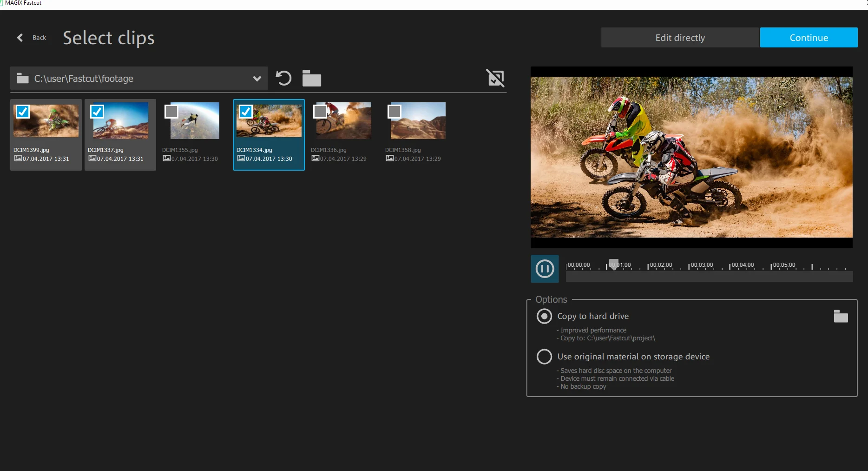Click the deselect all clips icon
This screenshot has width=868, height=471.
click(x=495, y=78)
